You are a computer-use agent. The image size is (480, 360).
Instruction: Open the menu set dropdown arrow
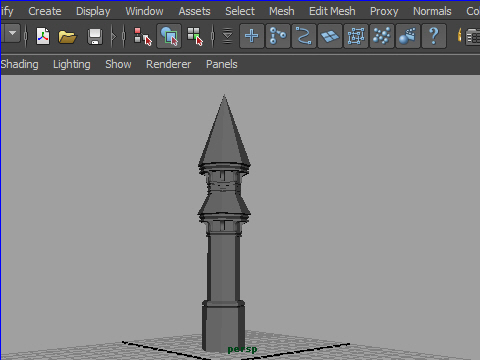pyautogui.click(x=12, y=33)
